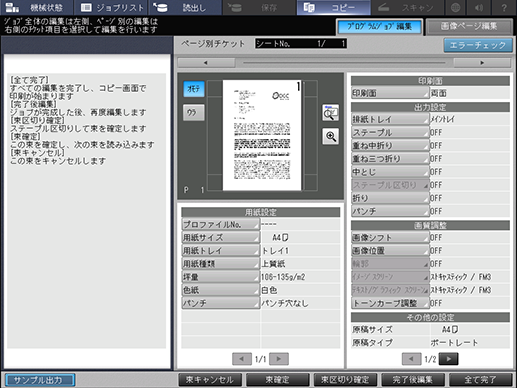Open the 機械状態 machine status tab
Screen dimensions: 517x388
tap(36, 7)
